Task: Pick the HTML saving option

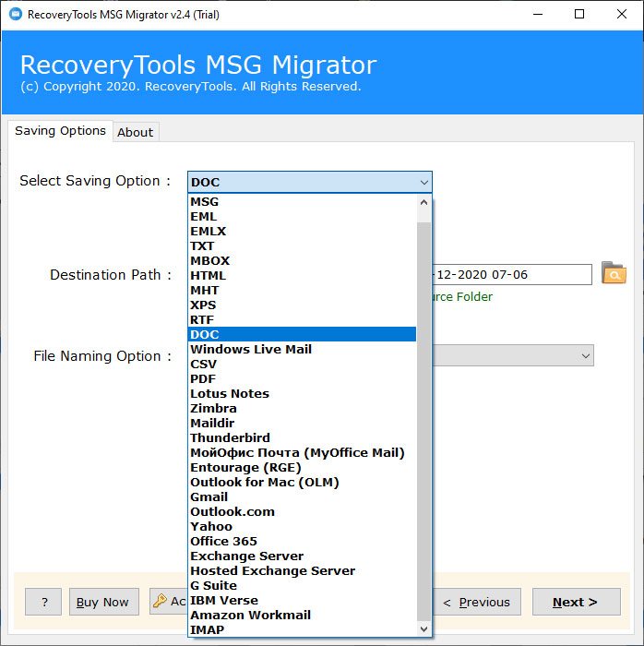Action: [x=302, y=276]
